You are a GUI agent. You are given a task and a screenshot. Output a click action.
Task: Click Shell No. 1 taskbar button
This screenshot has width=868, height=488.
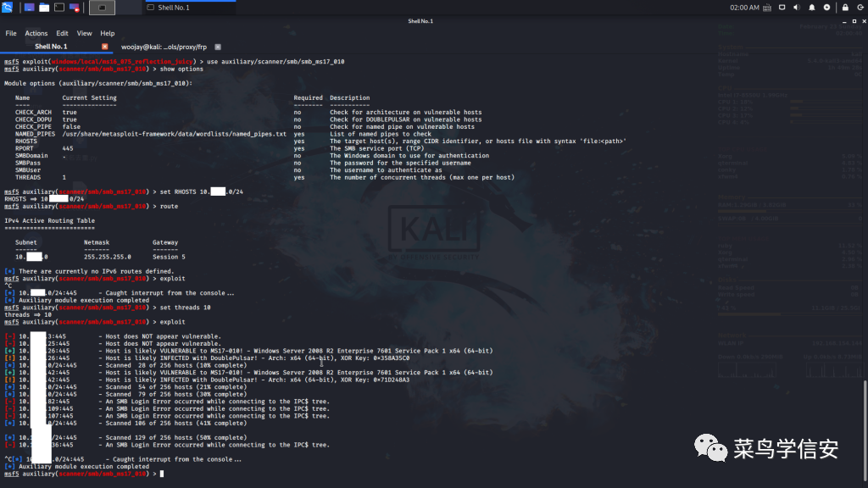coord(189,7)
